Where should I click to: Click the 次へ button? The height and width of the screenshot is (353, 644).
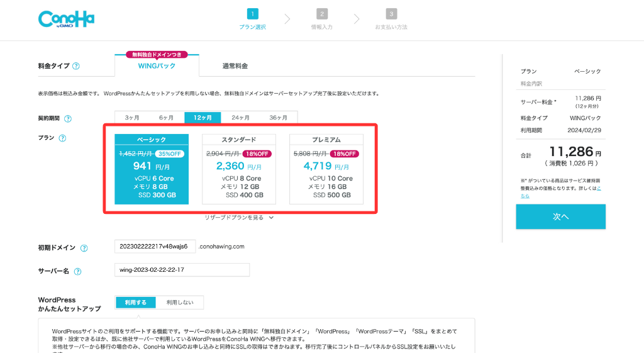560,216
